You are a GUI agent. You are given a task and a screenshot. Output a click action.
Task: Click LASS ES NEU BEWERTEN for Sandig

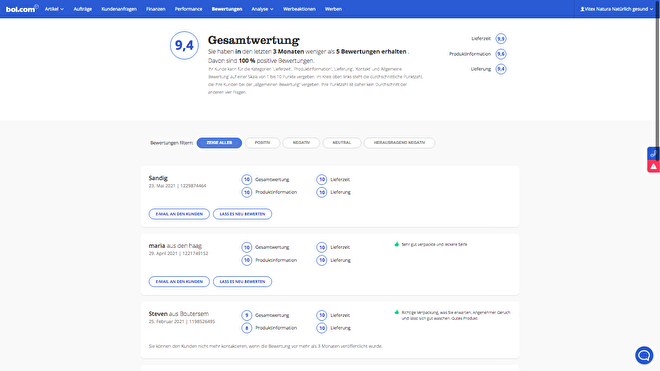click(242, 214)
